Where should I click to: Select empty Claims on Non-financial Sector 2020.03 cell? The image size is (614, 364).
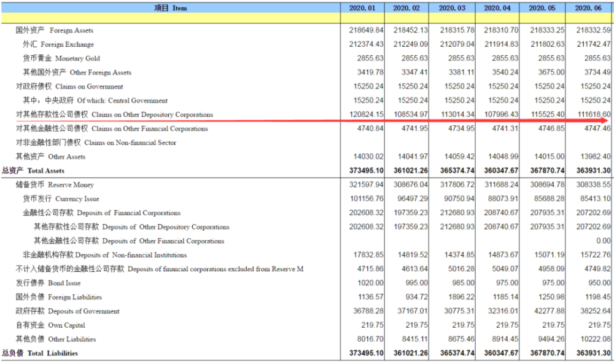click(453, 142)
